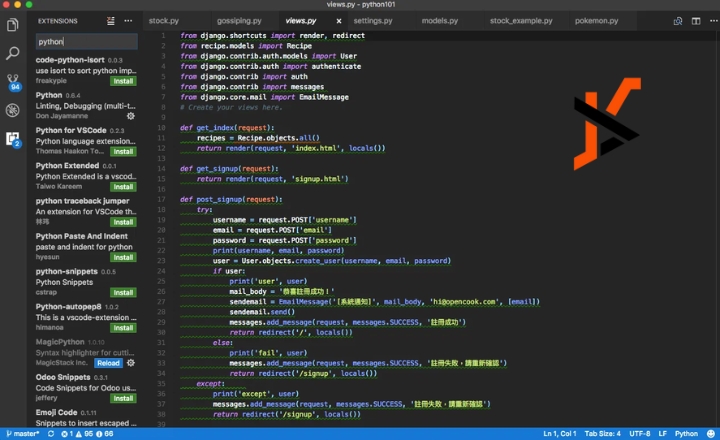Split the editor
This screenshot has height=440, width=720.
(x=696, y=21)
